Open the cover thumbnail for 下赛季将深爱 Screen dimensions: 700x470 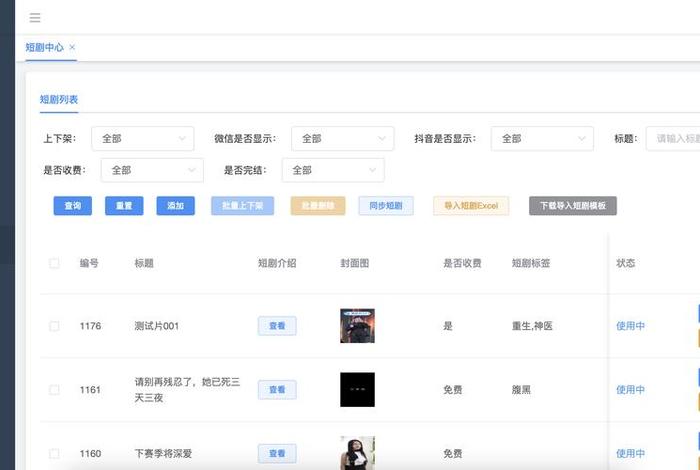[357, 453]
